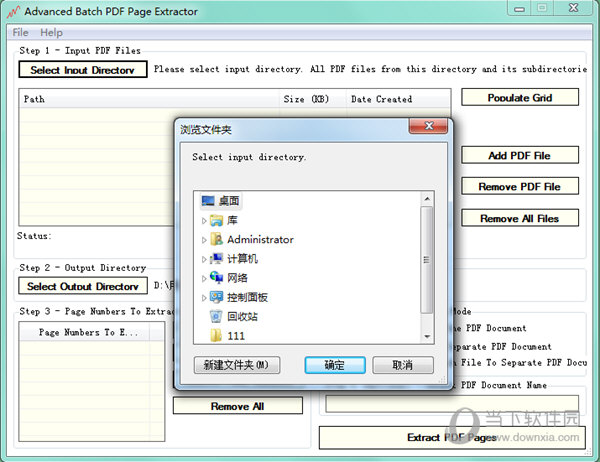This screenshot has height=462, width=600.
Task: Select the 控制面板 tree item label
Action: click(247, 297)
